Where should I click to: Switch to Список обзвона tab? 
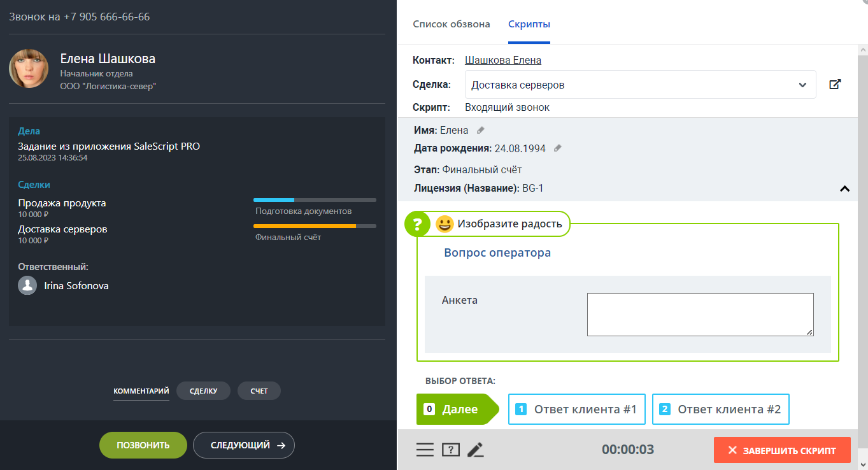pos(452,24)
